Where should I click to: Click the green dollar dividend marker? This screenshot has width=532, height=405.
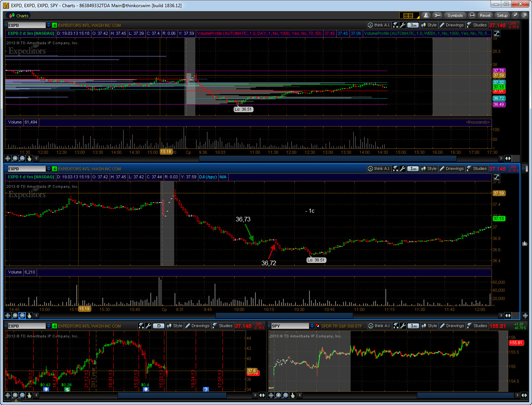click(67, 390)
